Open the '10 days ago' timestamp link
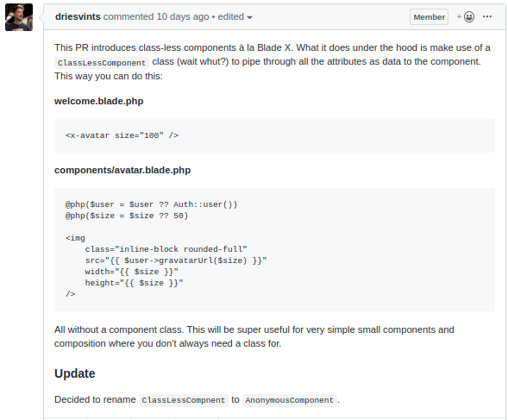 (x=183, y=16)
